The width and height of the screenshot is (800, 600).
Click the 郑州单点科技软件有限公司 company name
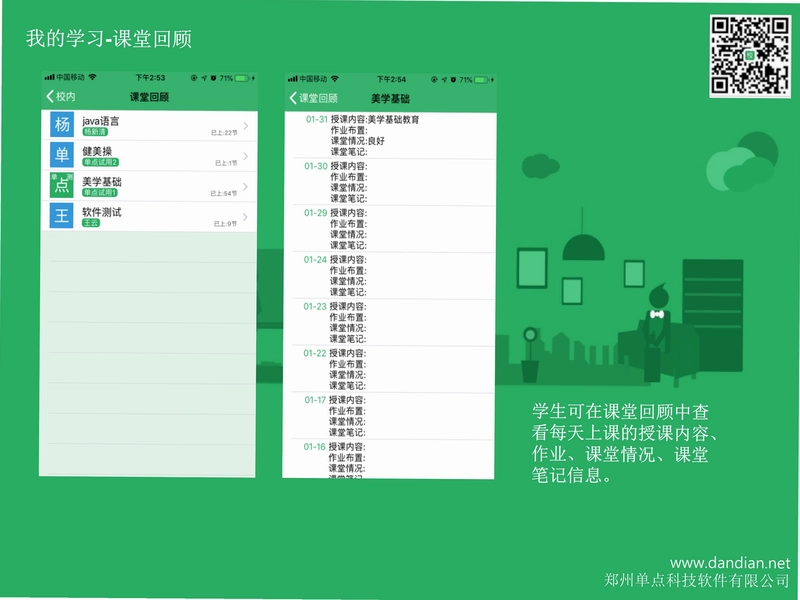tap(697, 580)
